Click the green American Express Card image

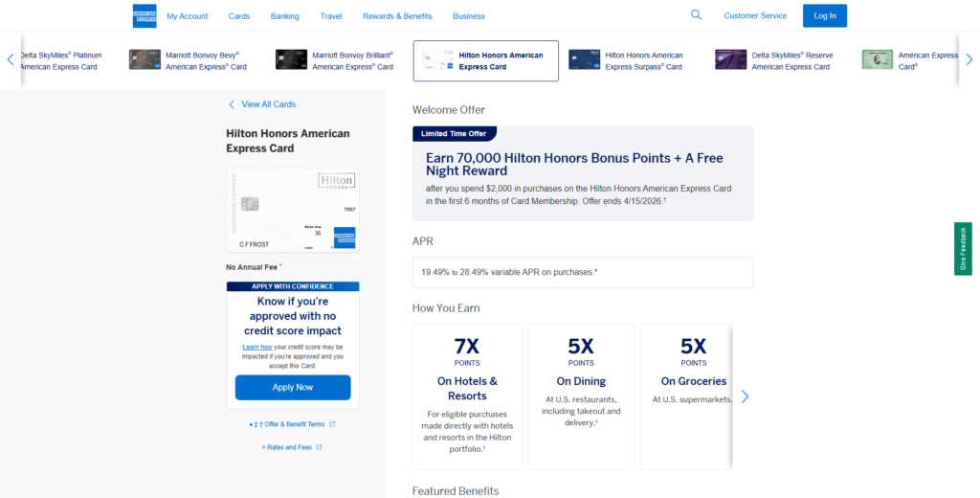878,59
